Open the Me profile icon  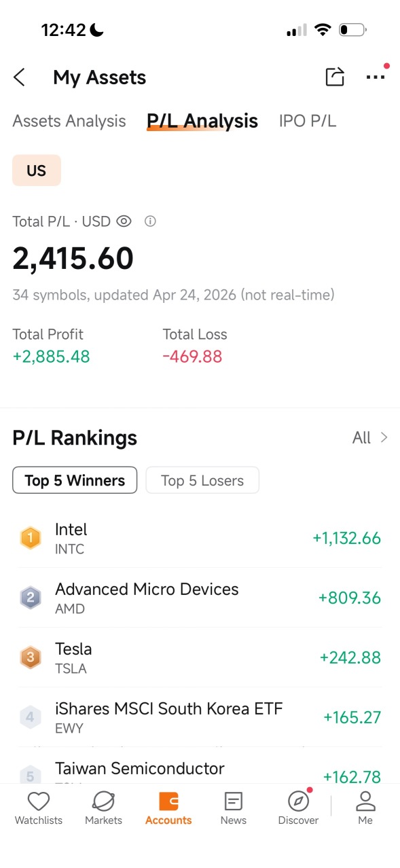[365, 802]
